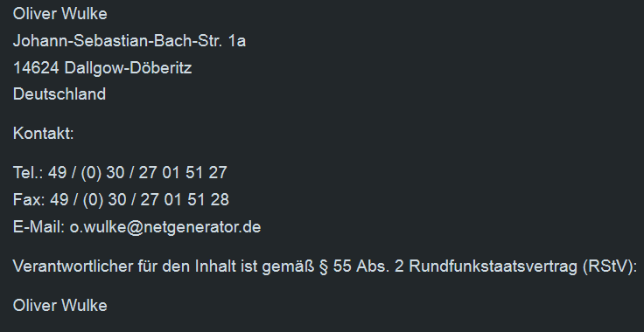Screen dimensions: 644x332
Task: Click the house number 1a
Action: tap(237, 41)
